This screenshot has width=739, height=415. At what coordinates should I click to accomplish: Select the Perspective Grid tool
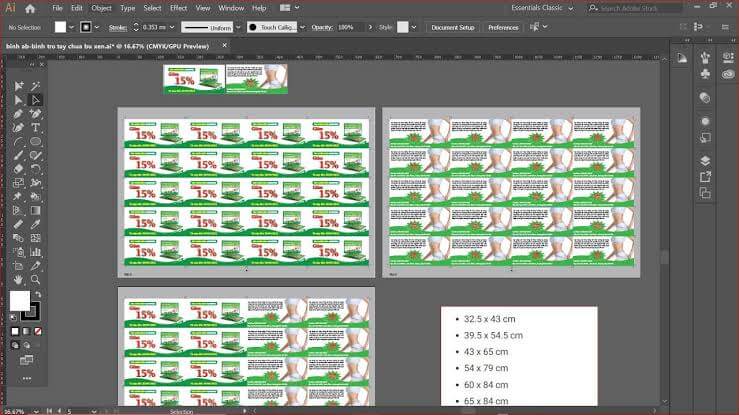(18, 211)
